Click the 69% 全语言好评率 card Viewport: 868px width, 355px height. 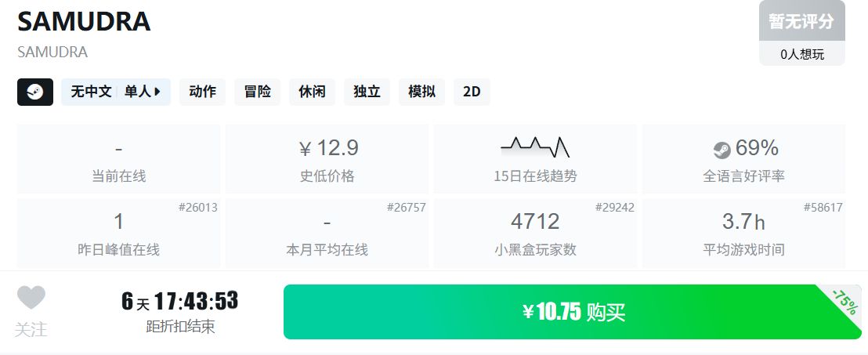743,159
